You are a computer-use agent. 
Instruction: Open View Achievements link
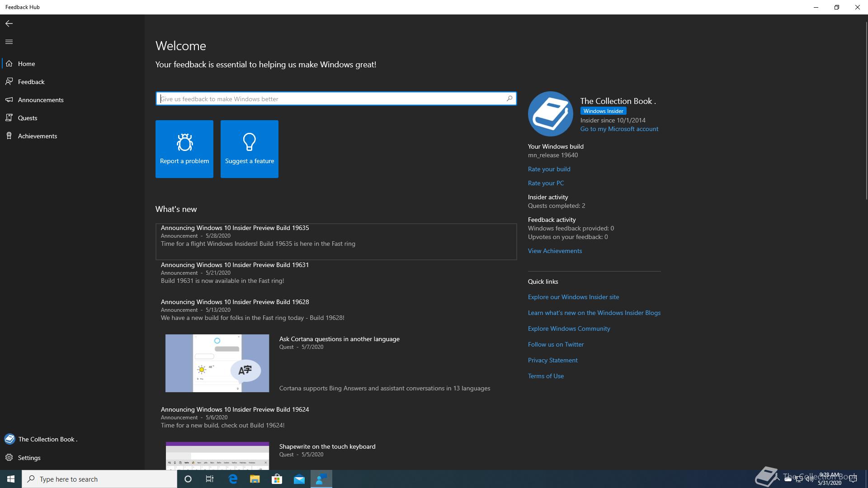click(555, 251)
